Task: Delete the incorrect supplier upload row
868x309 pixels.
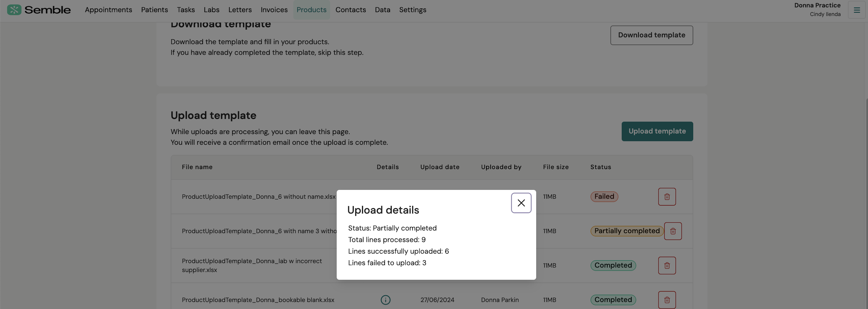Action: point(667,266)
